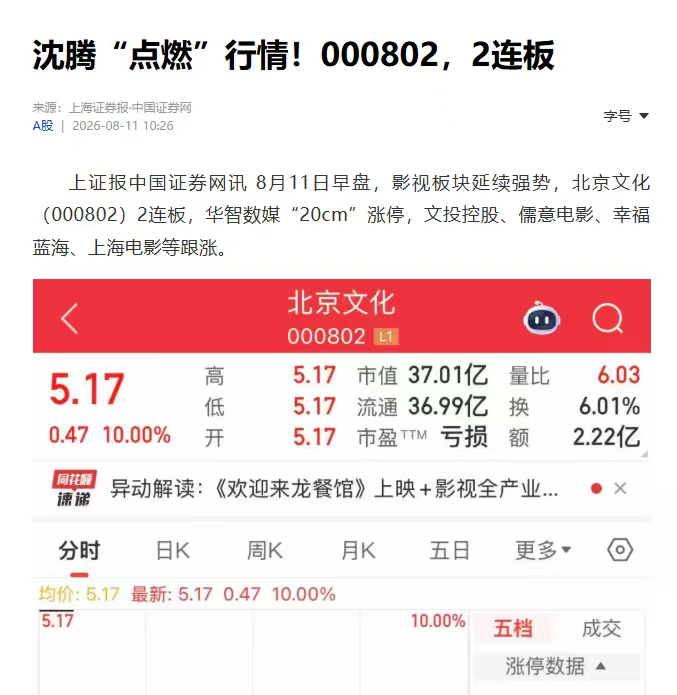Open the hexagon chart settings icon

pos(620,550)
